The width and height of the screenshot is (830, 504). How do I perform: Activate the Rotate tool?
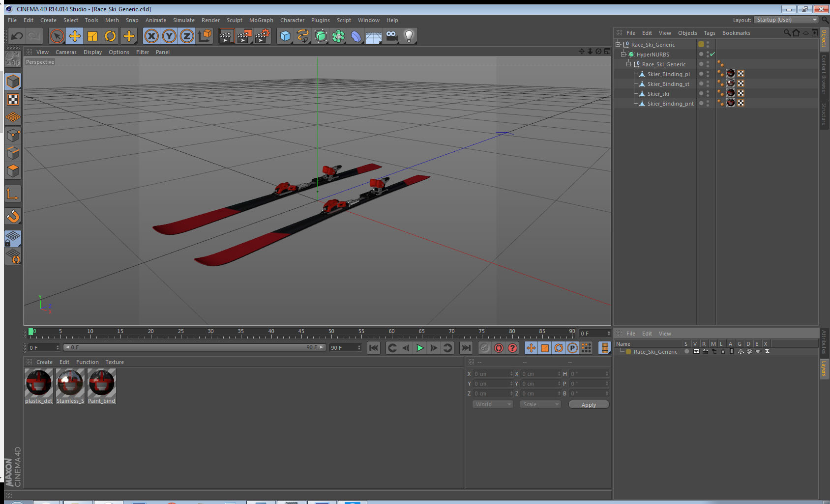click(111, 36)
